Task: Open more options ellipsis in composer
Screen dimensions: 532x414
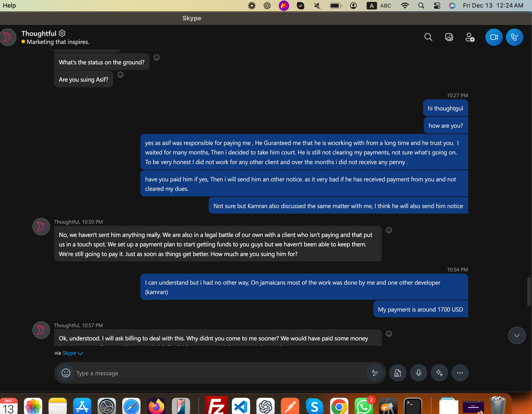Action: click(460, 373)
